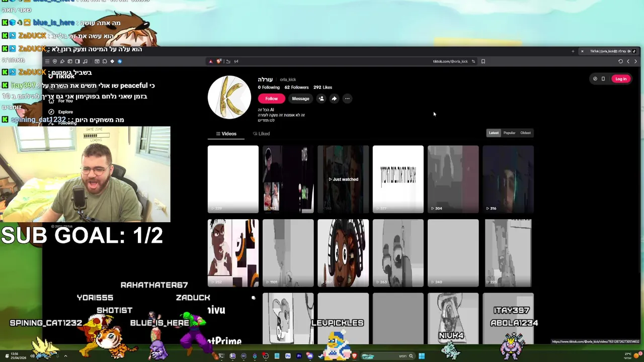Viewport: 644px width, 362px height.
Task: Select the TikTok orla_kick browser tab
Action: point(609,51)
